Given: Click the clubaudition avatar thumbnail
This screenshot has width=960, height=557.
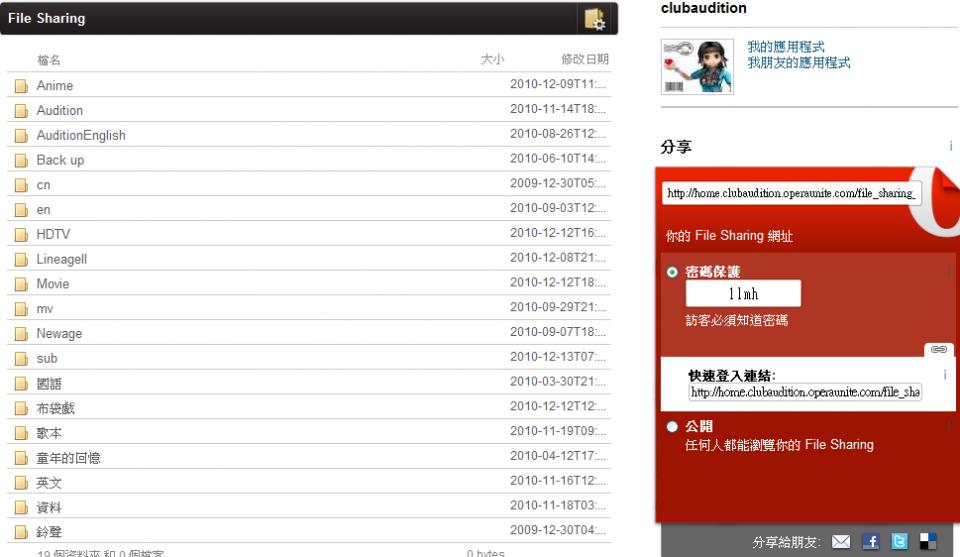Looking at the screenshot, I should (697, 67).
